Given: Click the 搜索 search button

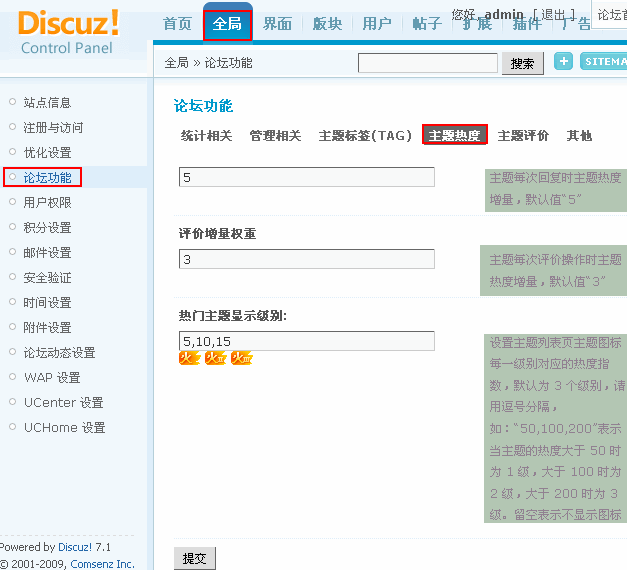Looking at the screenshot, I should 522,64.
